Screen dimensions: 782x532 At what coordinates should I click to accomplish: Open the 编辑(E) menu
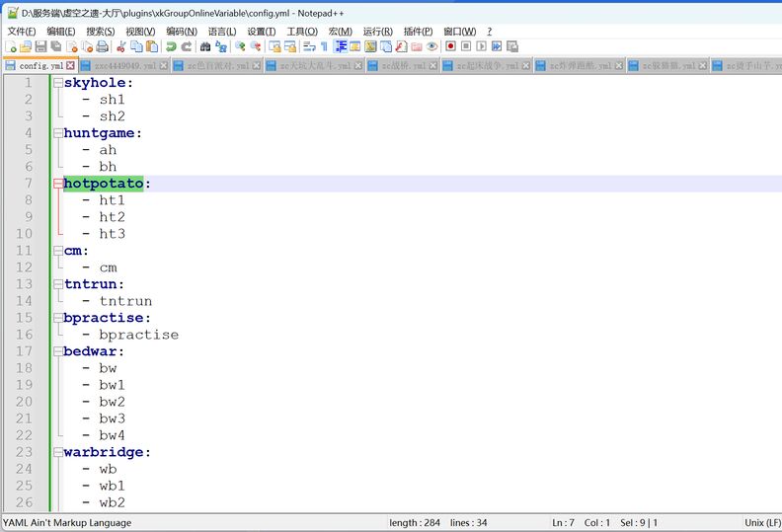[61, 32]
